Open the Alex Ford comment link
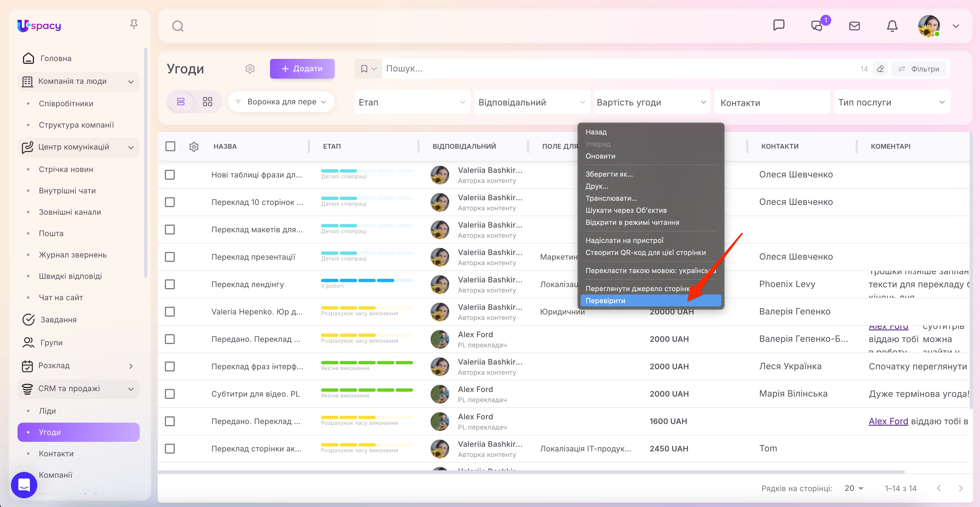980x507 pixels. click(888, 421)
